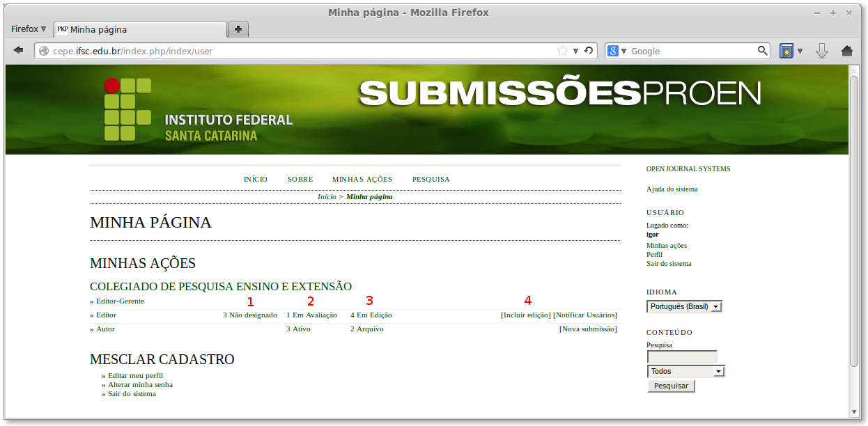Viewport: 868px width, 426px height.
Task: Click the Google search magnifier icon
Action: pyautogui.click(x=763, y=50)
